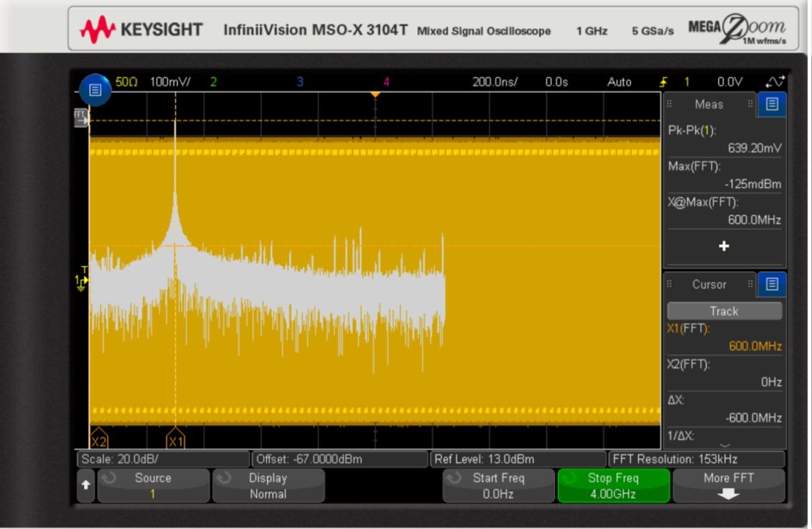Toggle channel 2 on
812x529 pixels.
pyautogui.click(x=213, y=82)
